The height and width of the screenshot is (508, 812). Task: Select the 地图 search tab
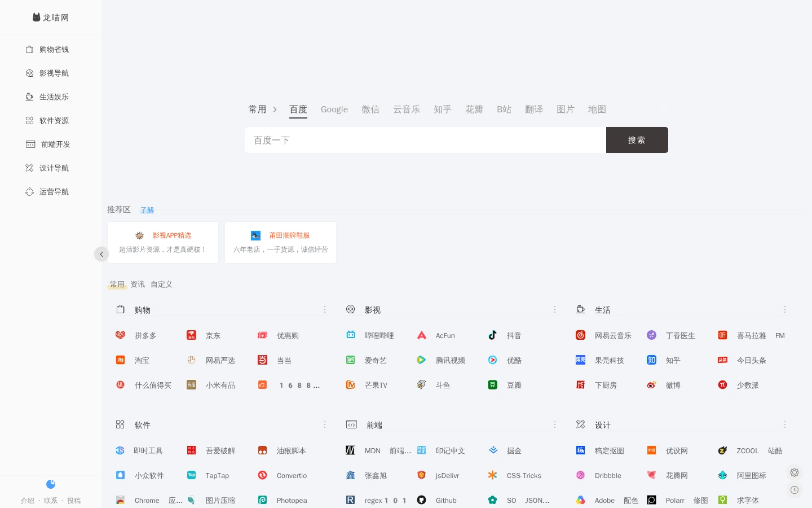point(597,110)
